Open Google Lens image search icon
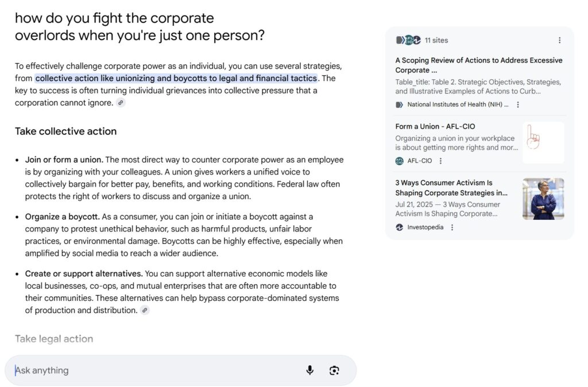Viewport: 588px width, 387px height. pos(334,370)
